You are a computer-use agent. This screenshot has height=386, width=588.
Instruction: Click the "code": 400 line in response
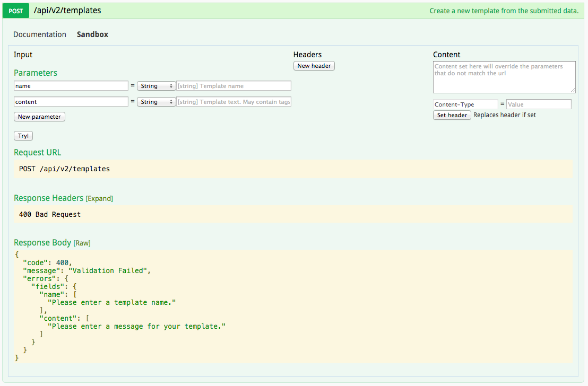click(47, 262)
